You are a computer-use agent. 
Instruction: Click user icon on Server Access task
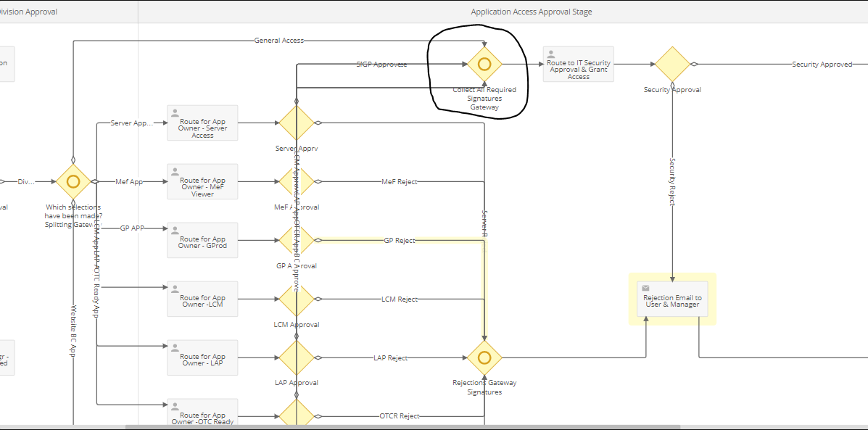point(175,113)
